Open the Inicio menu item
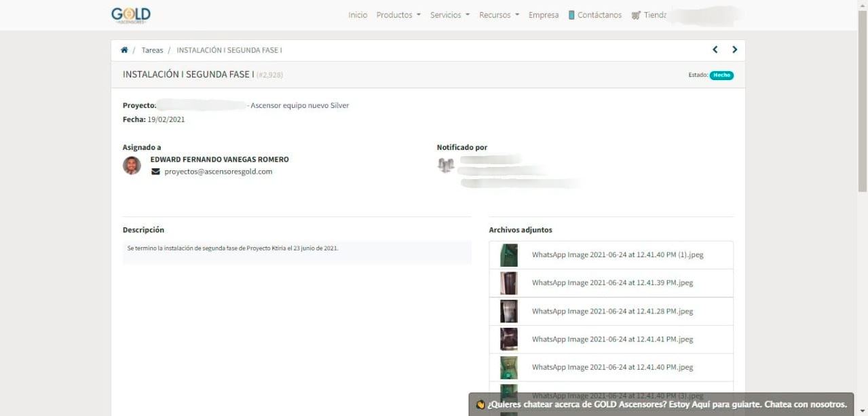 coord(358,15)
